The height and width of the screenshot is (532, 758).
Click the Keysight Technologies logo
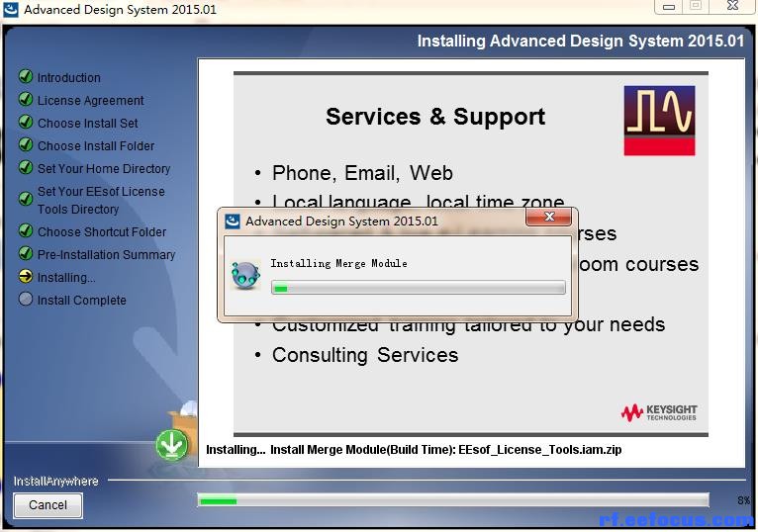(x=659, y=412)
